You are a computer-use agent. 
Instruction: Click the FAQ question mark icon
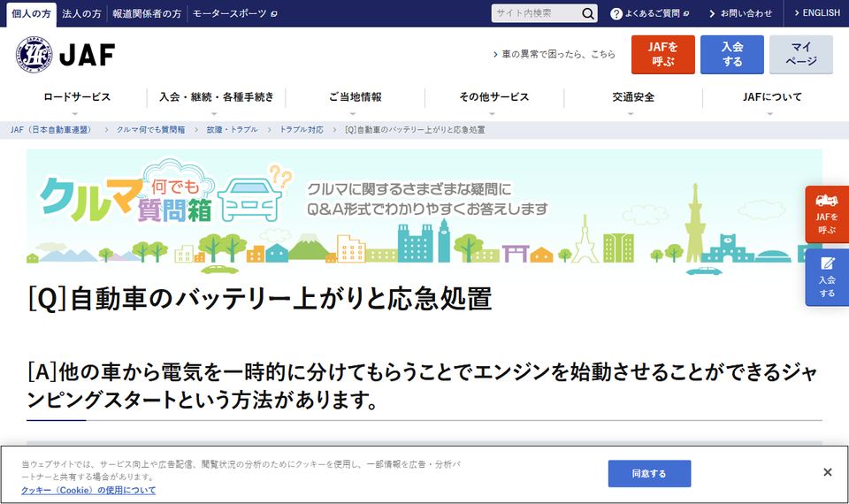[616, 13]
